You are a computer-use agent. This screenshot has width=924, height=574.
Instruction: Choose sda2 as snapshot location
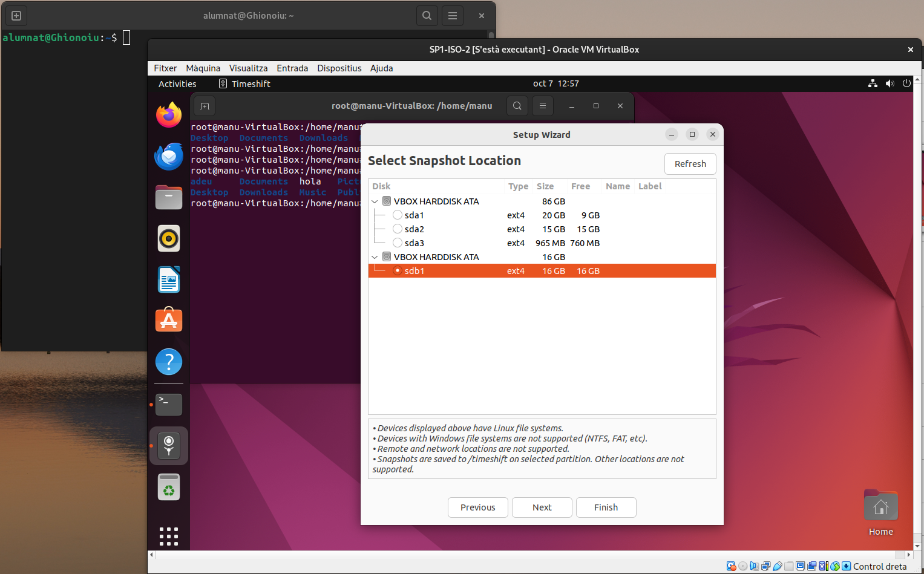coord(398,229)
